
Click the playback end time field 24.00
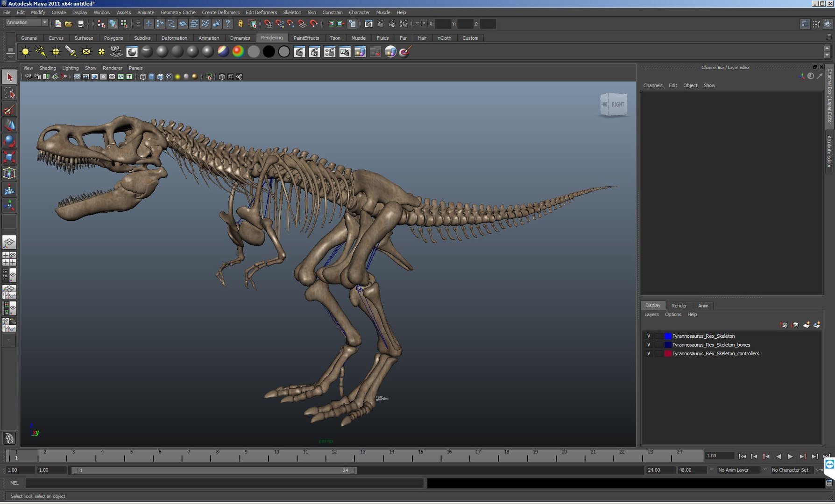(x=660, y=470)
